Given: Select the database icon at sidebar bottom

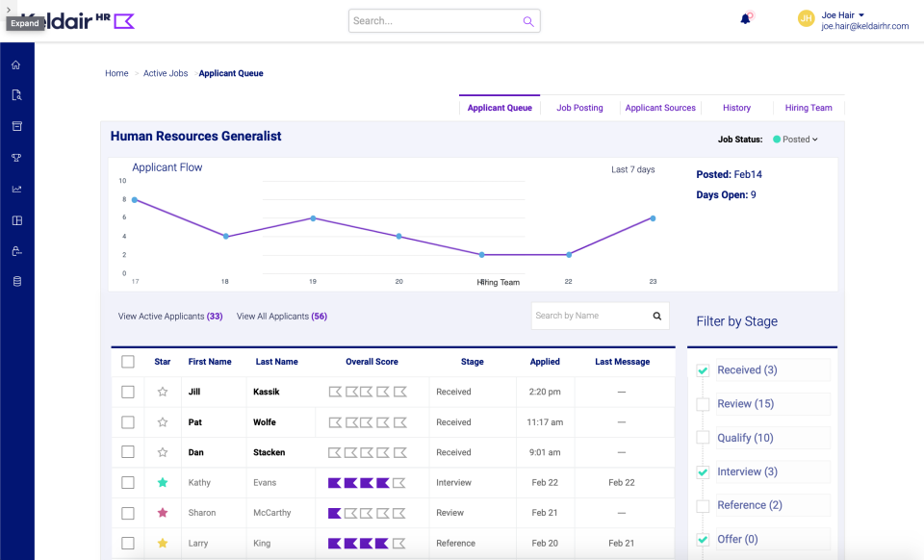Looking at the screenshot, I should pos(15,281).
